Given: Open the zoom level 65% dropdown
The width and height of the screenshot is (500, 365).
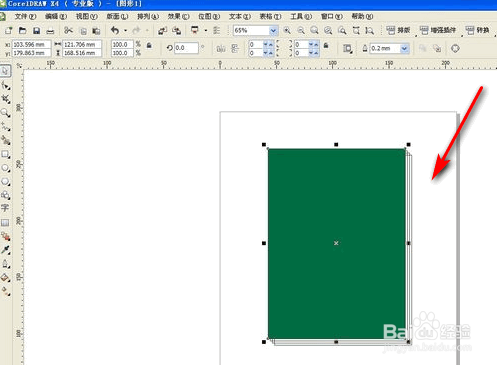Looking at the screenshot, I should (273, 31).
